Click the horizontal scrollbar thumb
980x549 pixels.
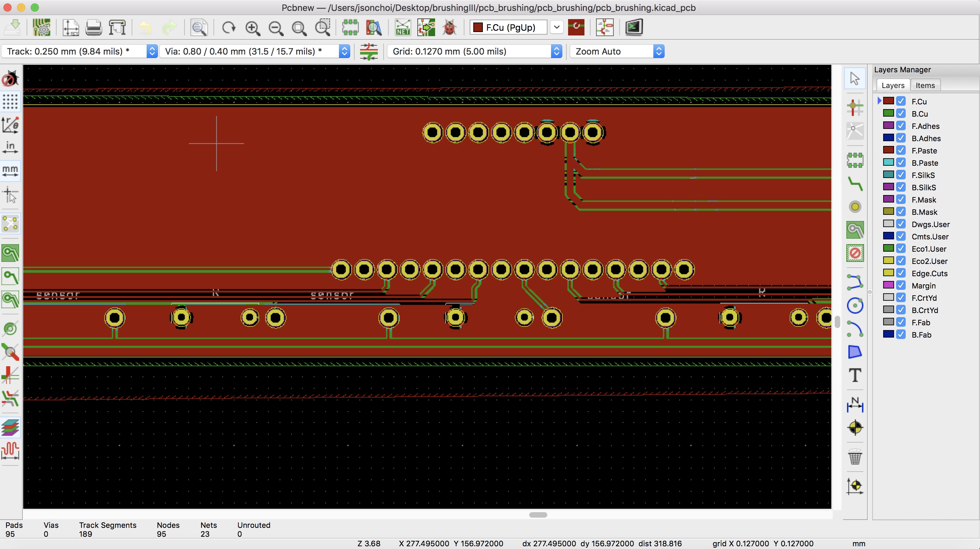click(538, 515)
